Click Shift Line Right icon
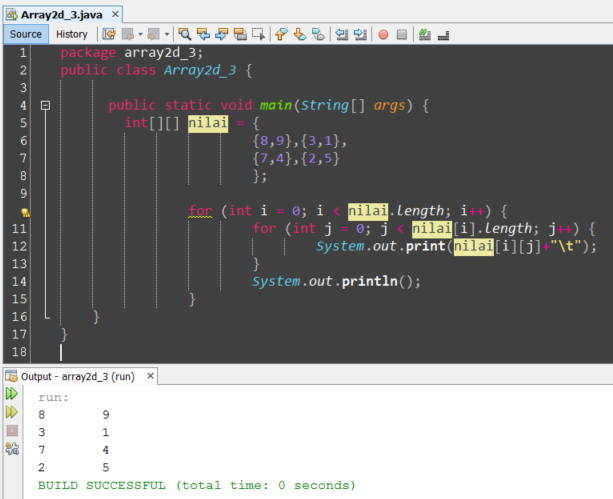The width and height of the screenshot is (613, 499). 360,34
